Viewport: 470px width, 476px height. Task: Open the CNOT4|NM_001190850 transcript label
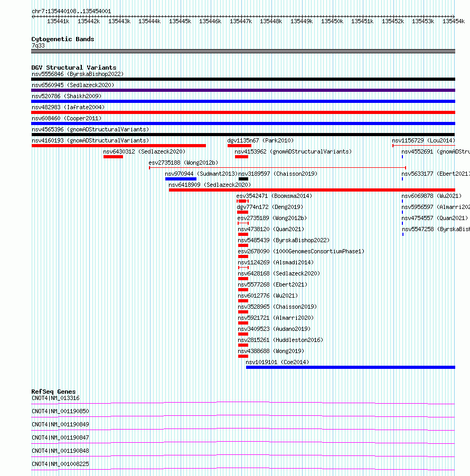click(60, 411)
